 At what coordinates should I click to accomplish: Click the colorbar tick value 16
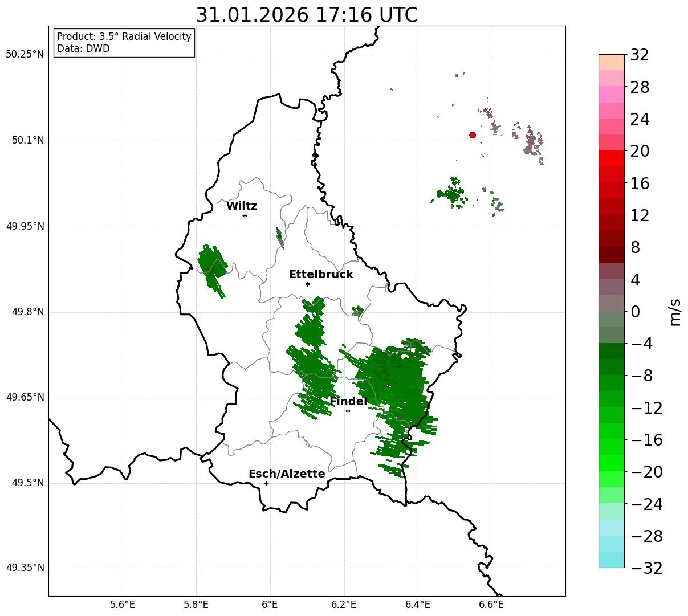pyautogui.click(x=640, y=183)
